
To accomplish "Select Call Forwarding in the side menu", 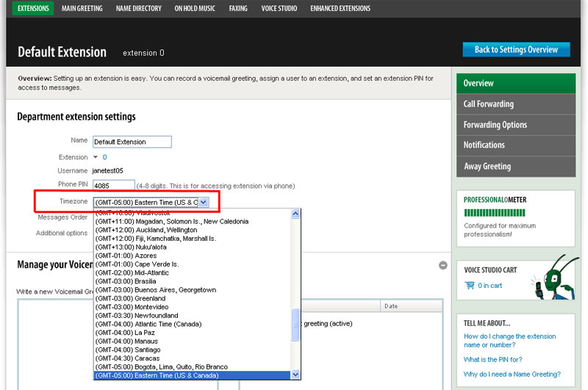I will (x=516, y=104).
